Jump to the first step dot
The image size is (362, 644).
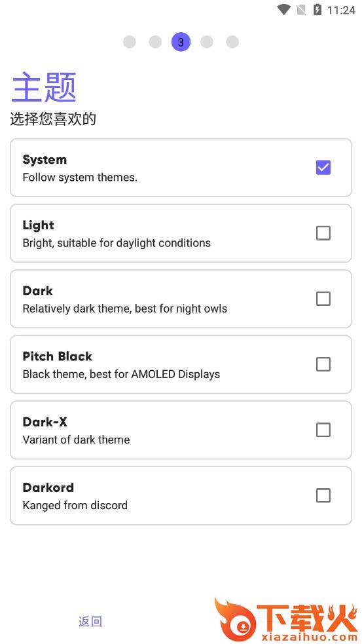click(x=130, y=42)
